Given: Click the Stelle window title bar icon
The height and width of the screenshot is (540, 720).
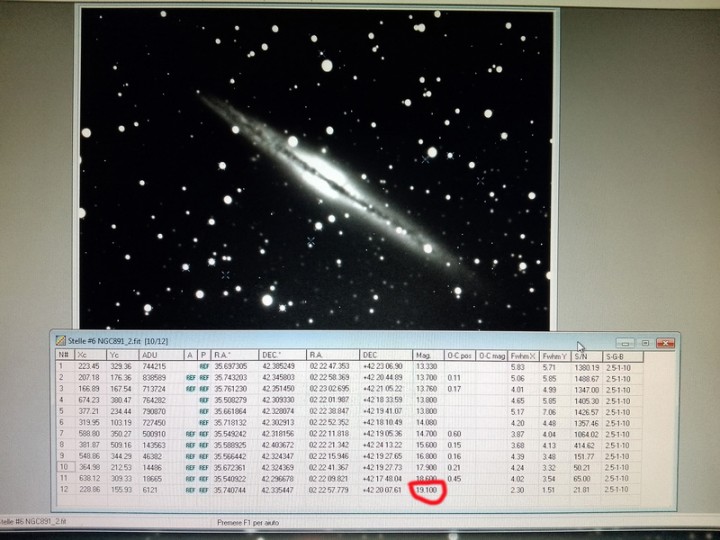Looking at the screenshot, I should pos(62,341).
